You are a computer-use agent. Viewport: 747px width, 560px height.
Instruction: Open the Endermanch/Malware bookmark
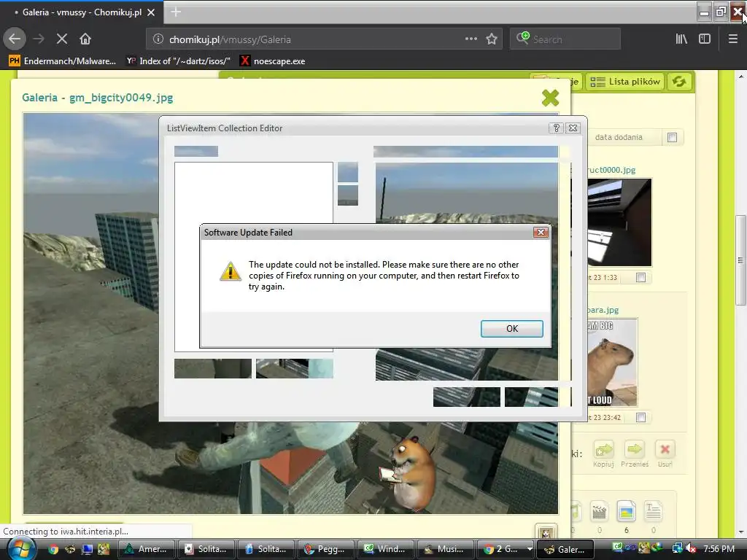pos(63,61)
